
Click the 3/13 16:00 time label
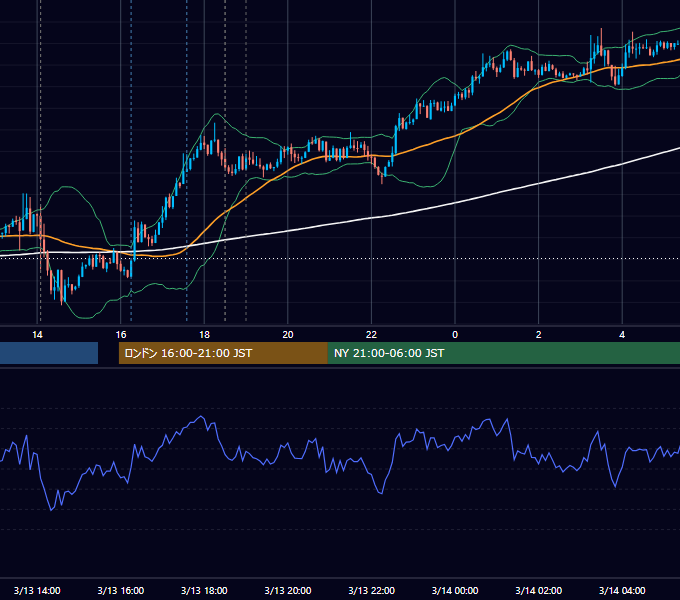pos(121,590)
